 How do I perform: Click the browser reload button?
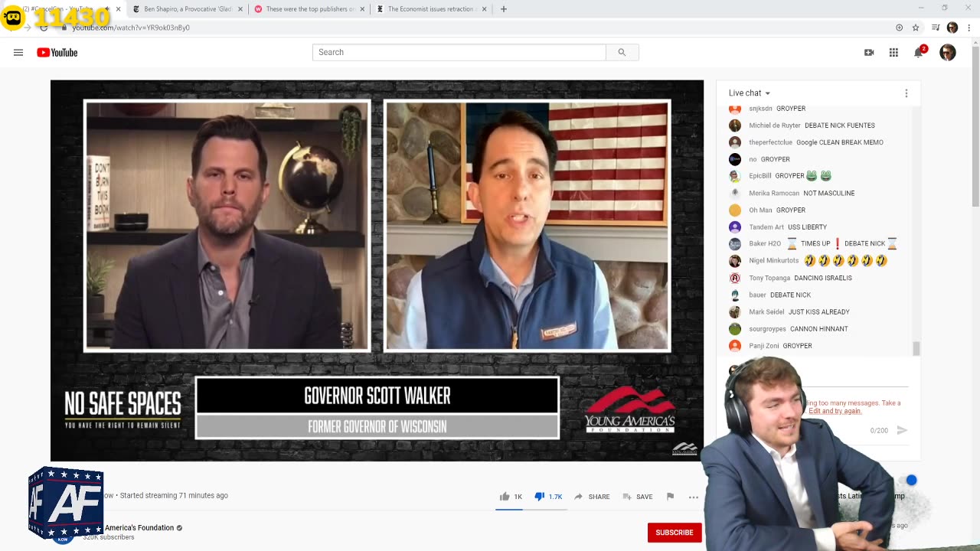click(x=44, y=28)
